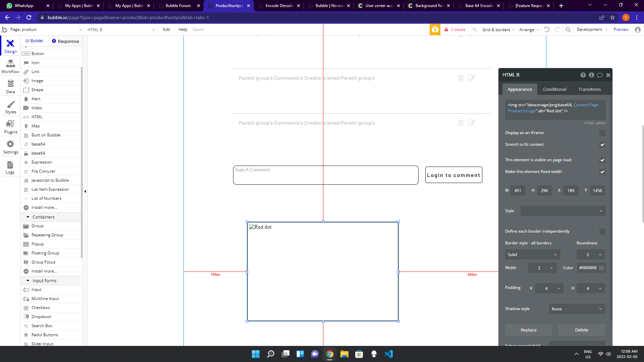Switch to the Conditional tab
This screenshot has height=362, width=644.
pos(554,89)
